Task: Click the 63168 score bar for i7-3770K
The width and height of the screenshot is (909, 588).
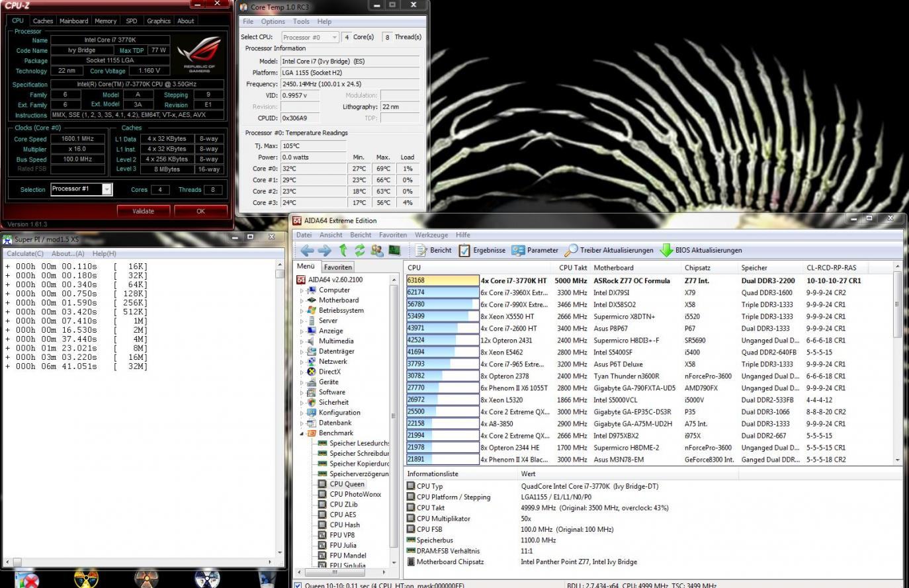Action: tap(443, 280)
